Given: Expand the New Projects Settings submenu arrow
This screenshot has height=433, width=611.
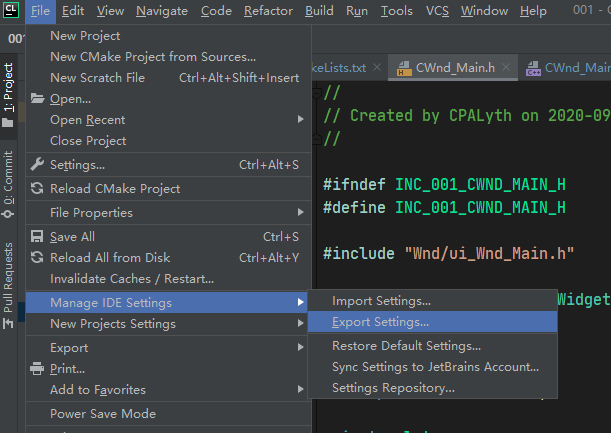Looking at the screenshot, I should [x=300, y=323].
